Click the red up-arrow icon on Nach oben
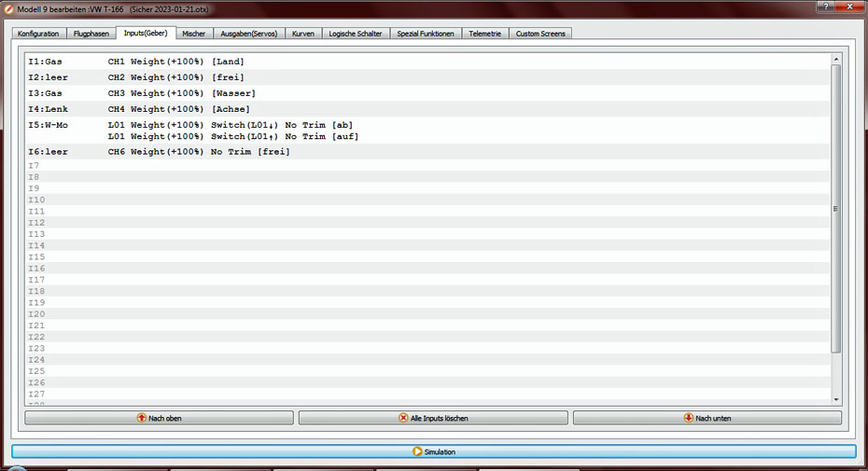 click(x=142, y=418)
